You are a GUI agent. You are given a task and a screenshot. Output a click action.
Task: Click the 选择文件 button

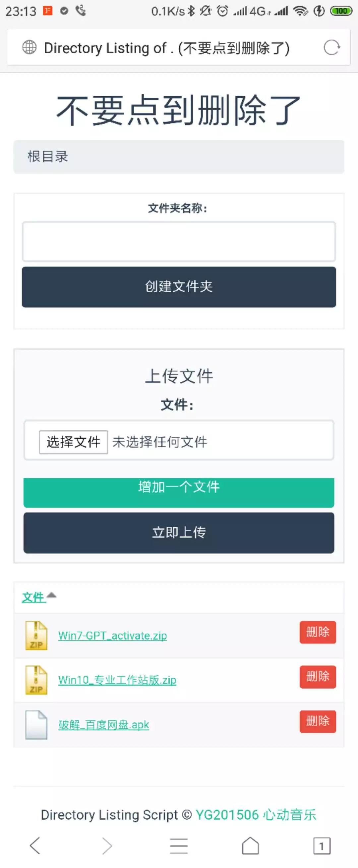tap(74, 442)
